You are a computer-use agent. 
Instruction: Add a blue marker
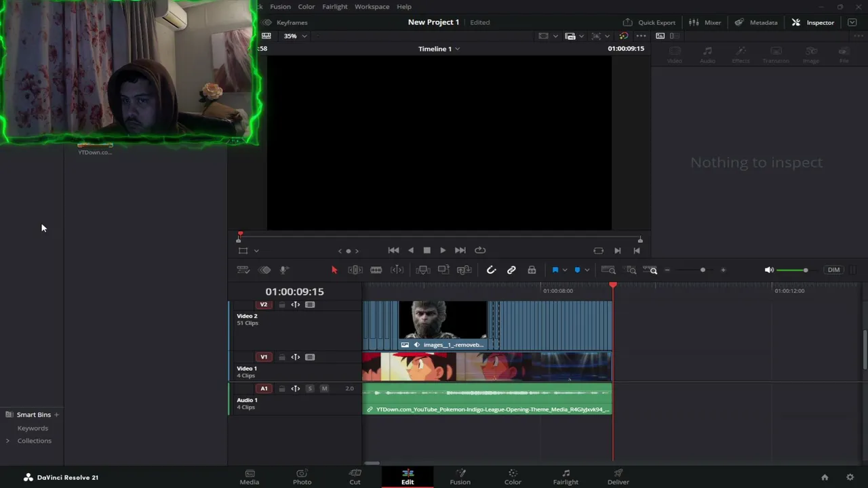(577, 270)
